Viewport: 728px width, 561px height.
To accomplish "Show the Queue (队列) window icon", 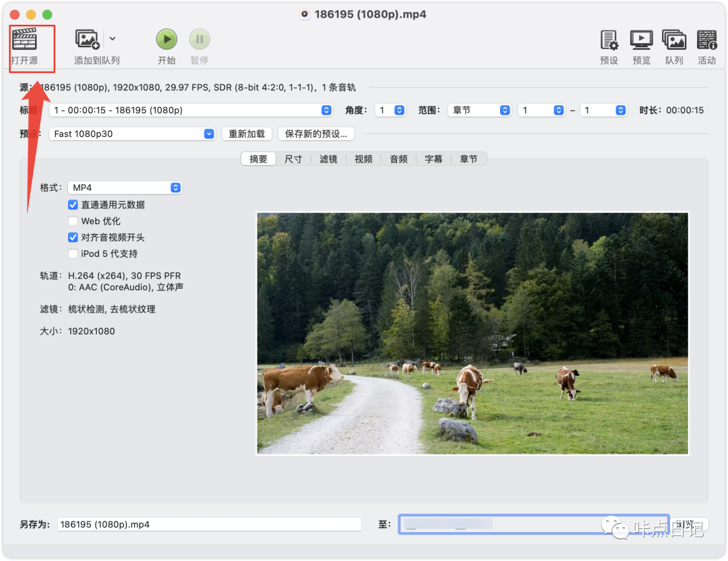I will 673,40.
